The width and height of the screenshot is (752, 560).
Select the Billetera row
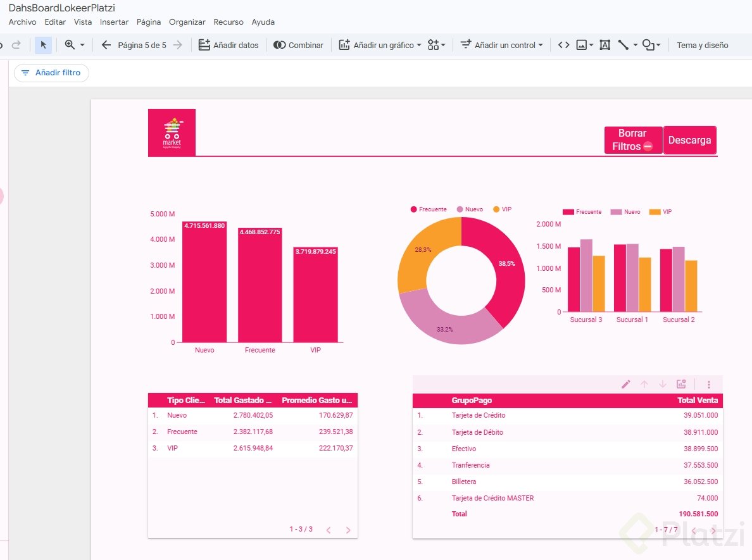pos(567,482)
